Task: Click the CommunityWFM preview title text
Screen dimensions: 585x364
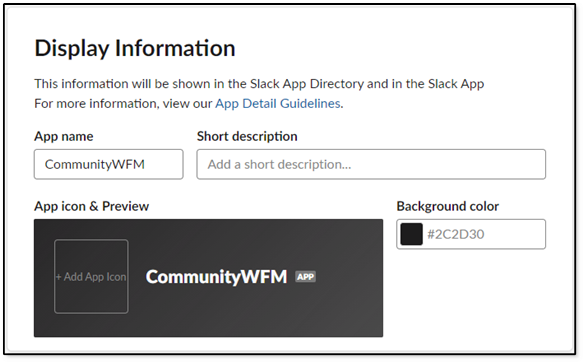Action: 216,277
